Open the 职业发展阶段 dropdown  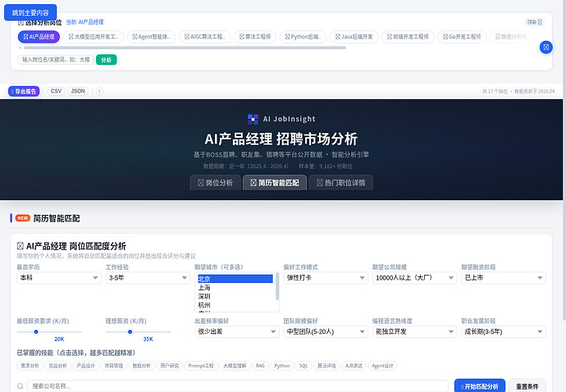point(504,331)
